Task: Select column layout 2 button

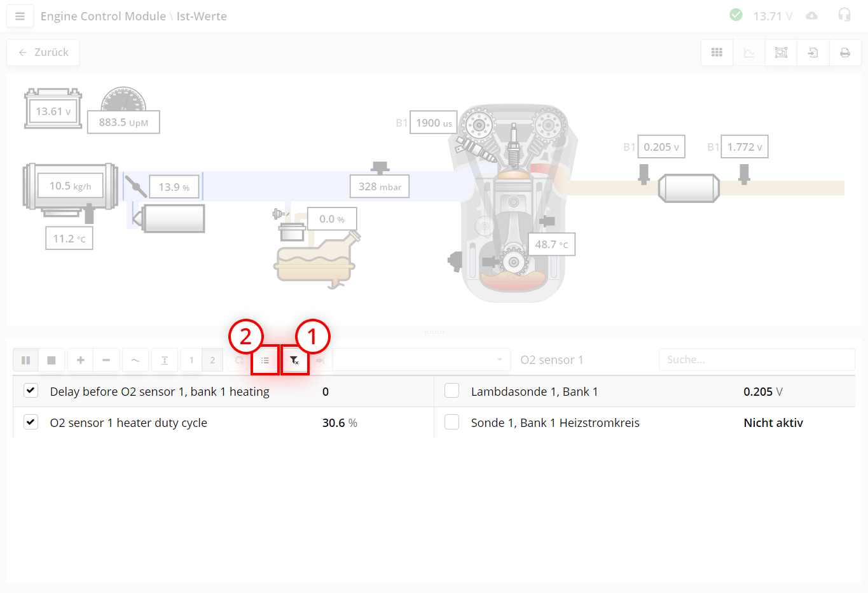Action: click(x=212, y=360)
